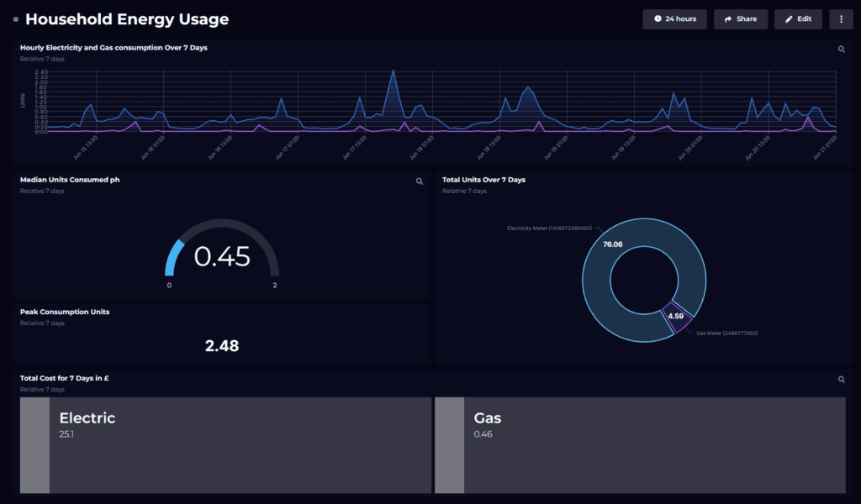Click the Edit button
The width and height of the screenshot is (861, 504).
[797, 18]
